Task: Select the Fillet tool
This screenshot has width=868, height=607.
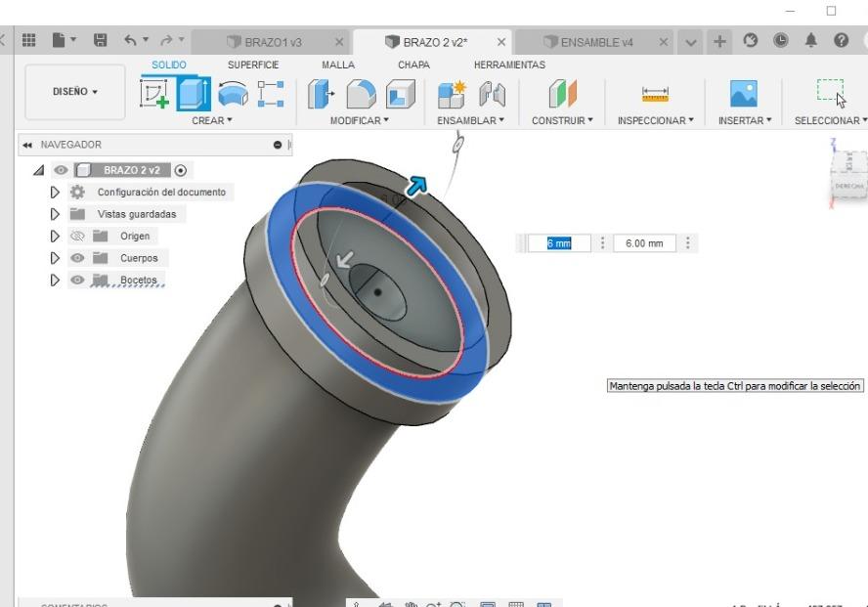Action: [x=361, y=94]
